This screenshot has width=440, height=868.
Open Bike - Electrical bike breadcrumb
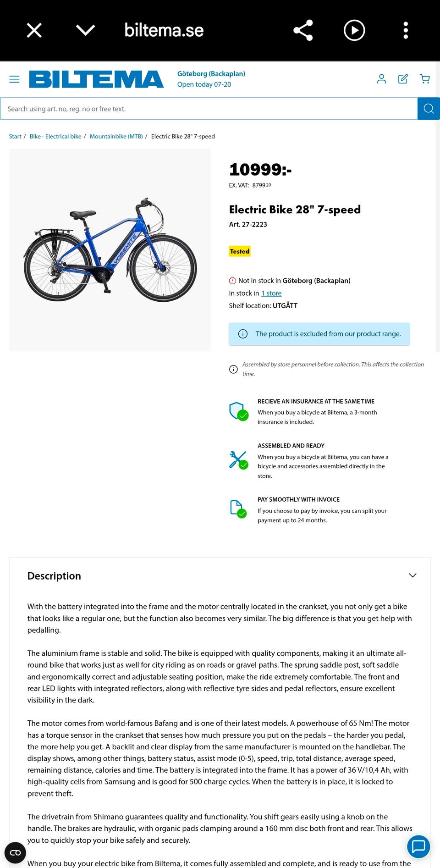point(55,137)
